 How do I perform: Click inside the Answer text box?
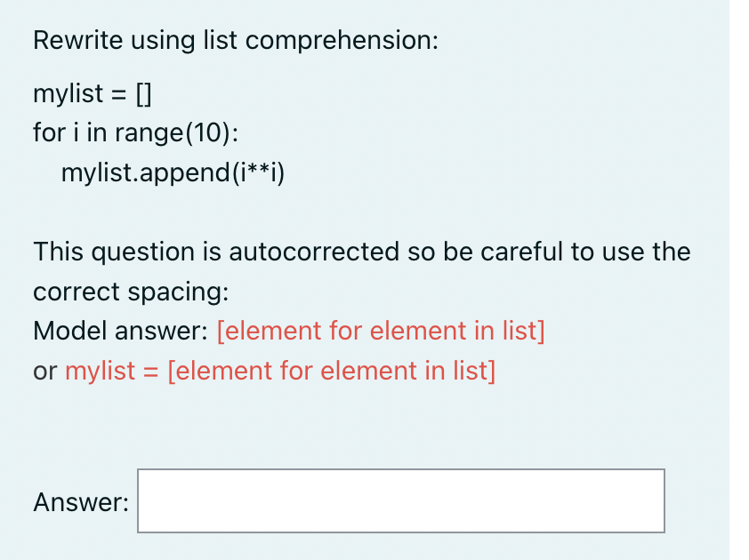click(401, 500)
